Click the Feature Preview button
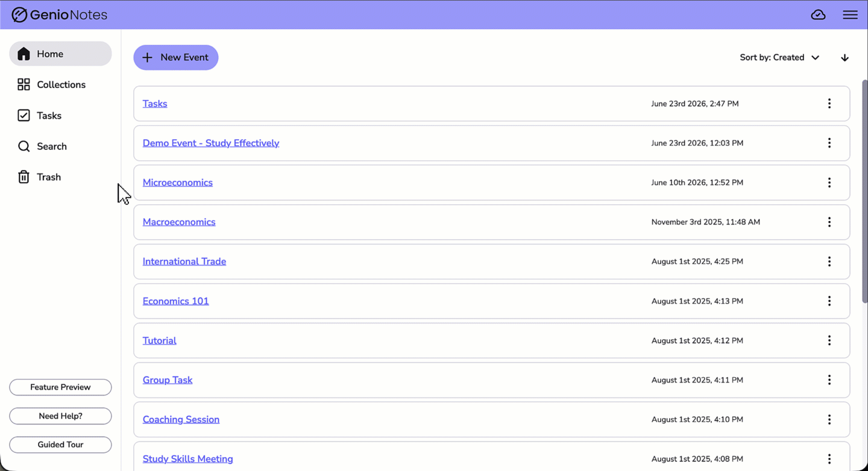This screenshot has width=868, height=471. click(x=60, y=387)
